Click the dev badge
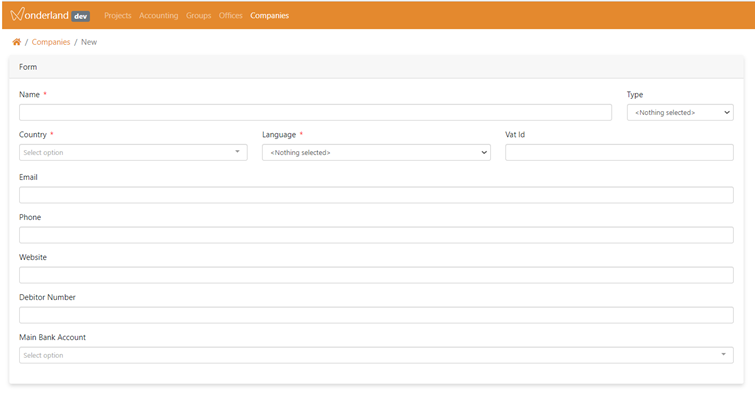This screenshot has height=395, width=755. (x=80, y=16)
